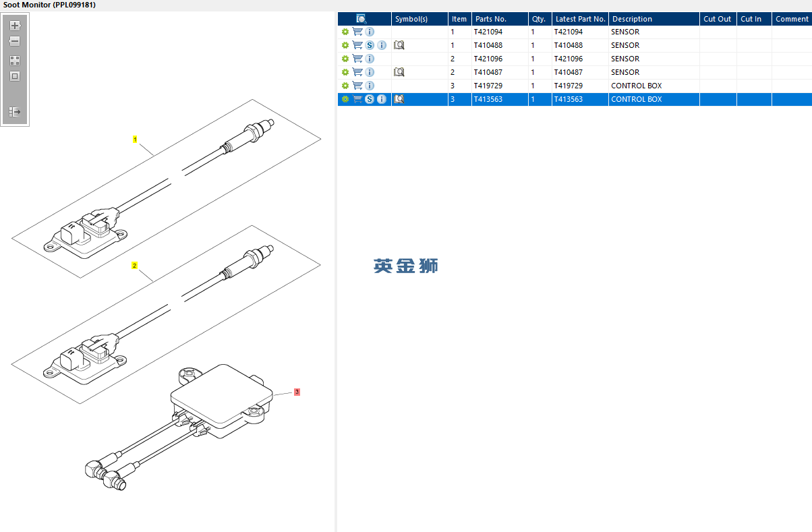Image resolution: width=812 pixels, height=532 pixels.
Task: Click the single-square fit view icon
Action: [15, 76]
